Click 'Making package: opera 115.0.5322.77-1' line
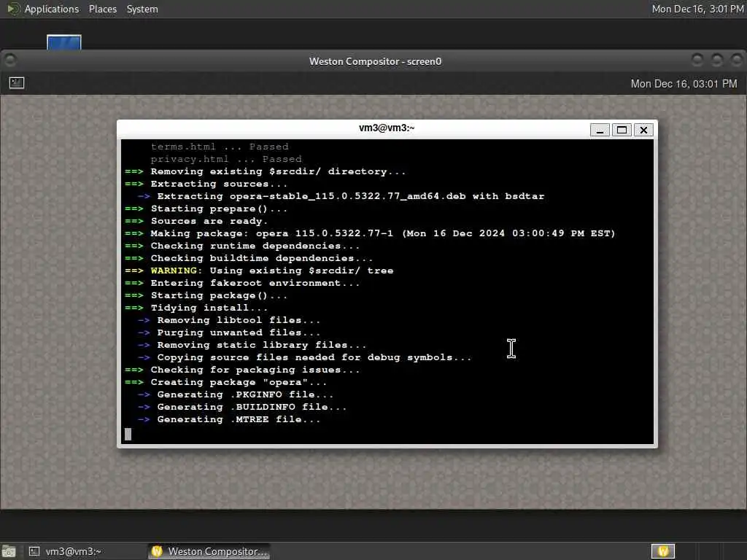Image resolution: width=747 pixels, height=560 pixels. pos(370,233)
